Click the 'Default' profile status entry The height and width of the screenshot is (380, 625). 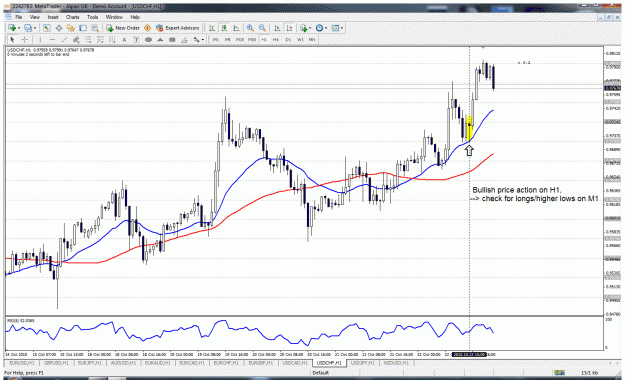point(320,373)
